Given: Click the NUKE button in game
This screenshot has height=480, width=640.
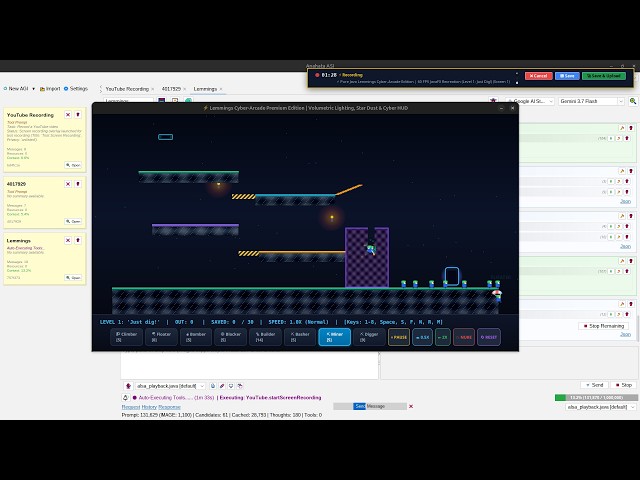Looking at the screenshot, I should click(464, 337).
